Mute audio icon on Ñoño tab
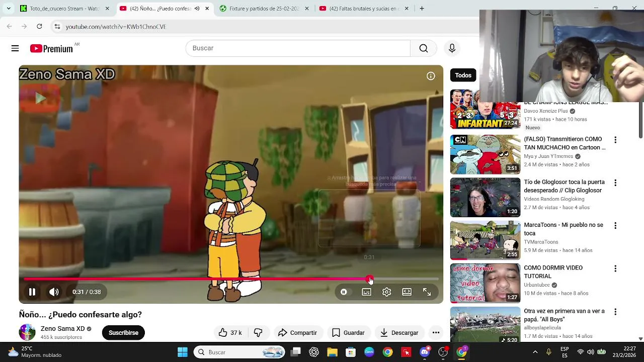Screen dimensions: 644x362 pyautogui.click(x=197, y=9)
